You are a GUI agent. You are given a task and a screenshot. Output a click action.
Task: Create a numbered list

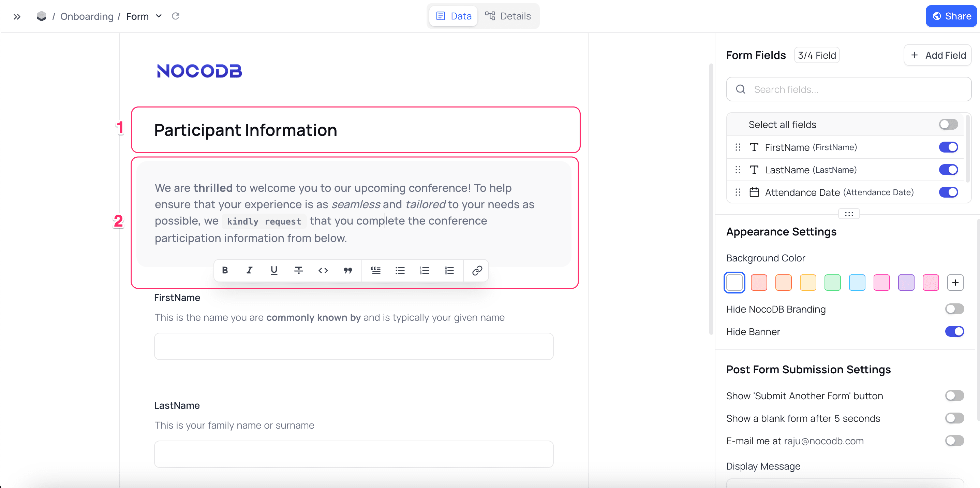click(425, 270)
